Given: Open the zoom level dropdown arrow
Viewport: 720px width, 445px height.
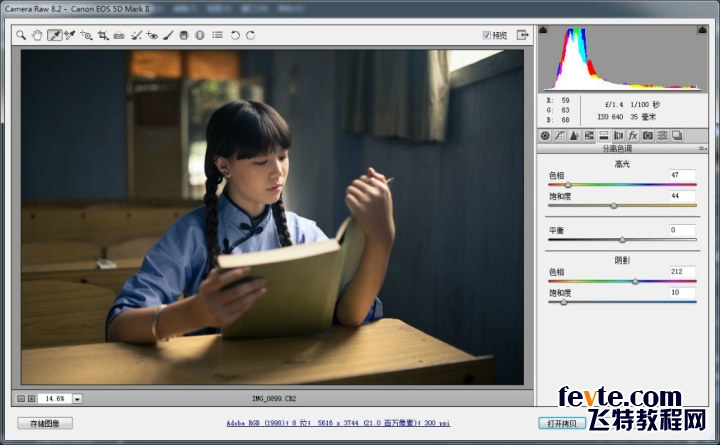Looking at the screenshot, I should (77, 399).
